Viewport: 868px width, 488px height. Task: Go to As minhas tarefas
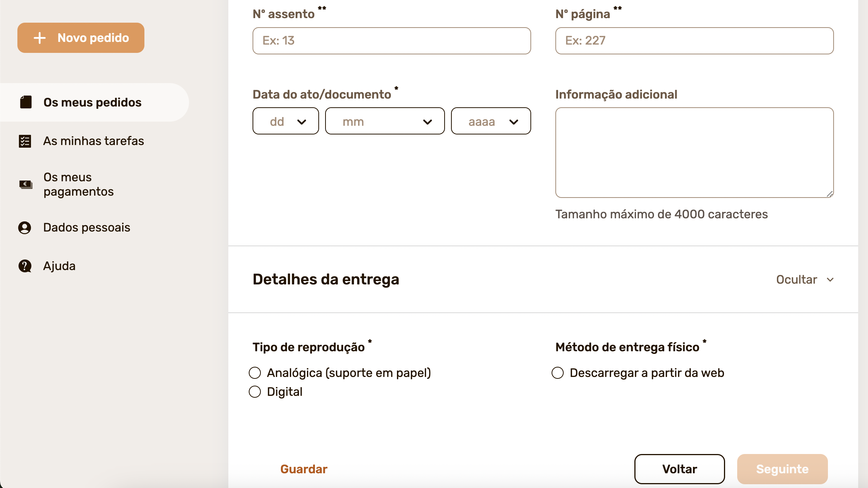point(93,141)
